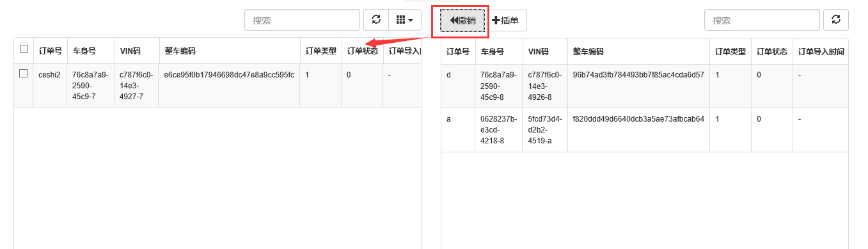The image size is (868, 249).
Task: Click right table 订单导入时间 column header
Action: pos(821,51)
